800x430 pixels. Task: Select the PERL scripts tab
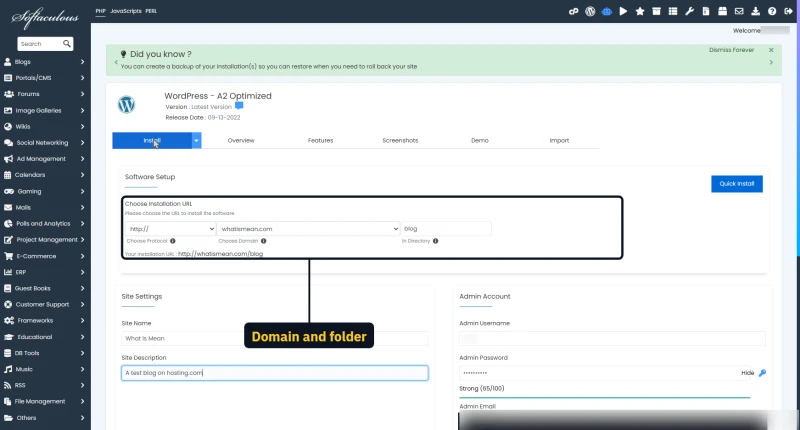(x=151, y=11)
